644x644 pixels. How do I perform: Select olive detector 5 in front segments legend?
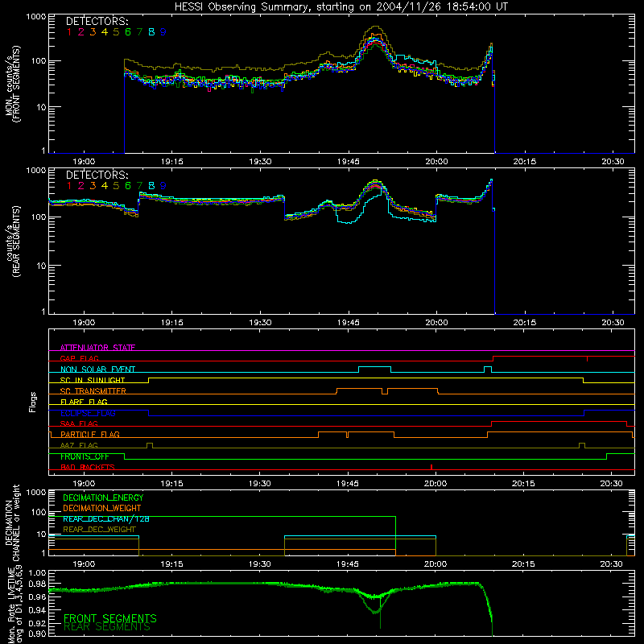pyautogui.click(x=116, y=32)
